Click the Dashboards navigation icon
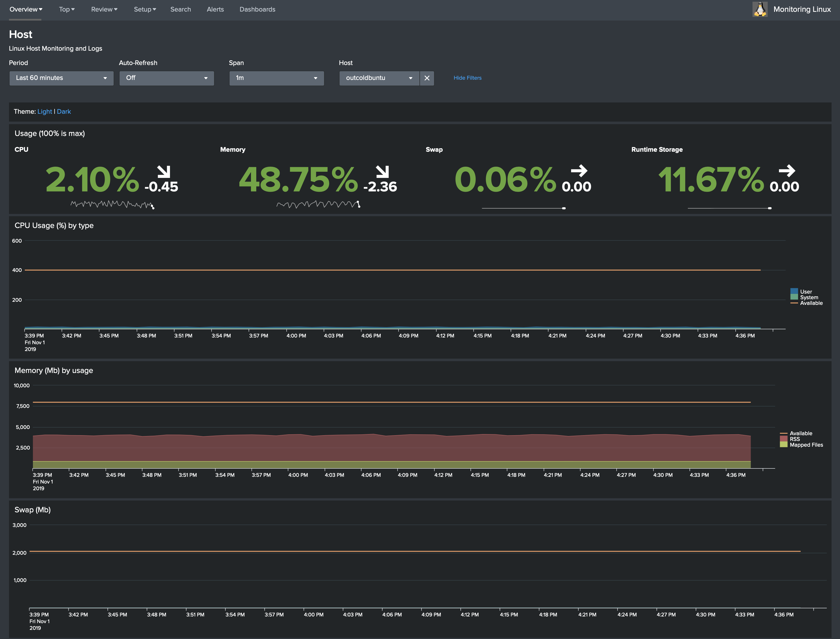Screen dimensions: 840x639 257,9
